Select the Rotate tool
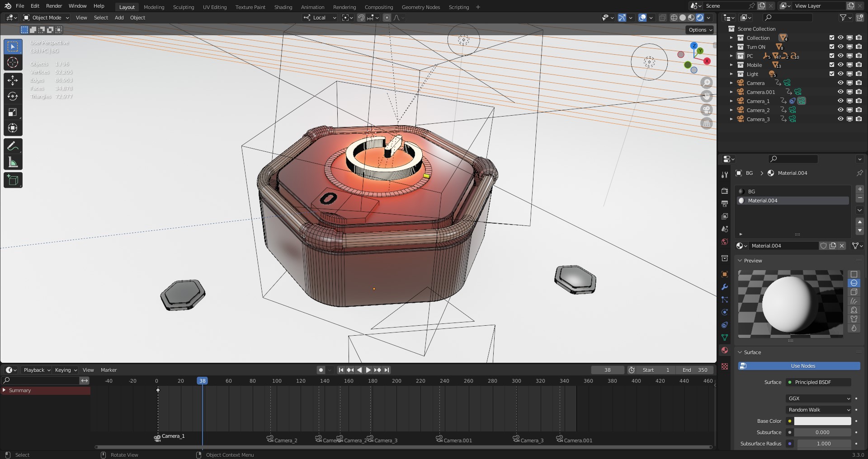The image size is (868, 459). (13, 96)
